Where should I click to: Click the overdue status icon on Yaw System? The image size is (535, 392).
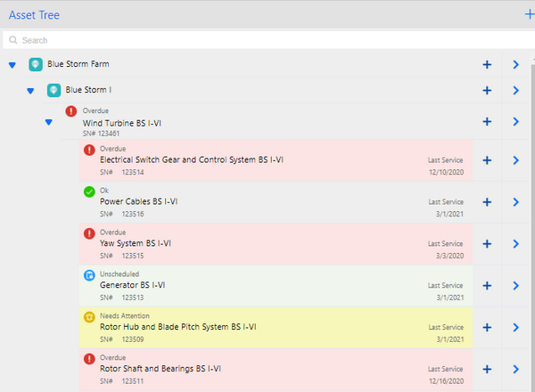89,233
